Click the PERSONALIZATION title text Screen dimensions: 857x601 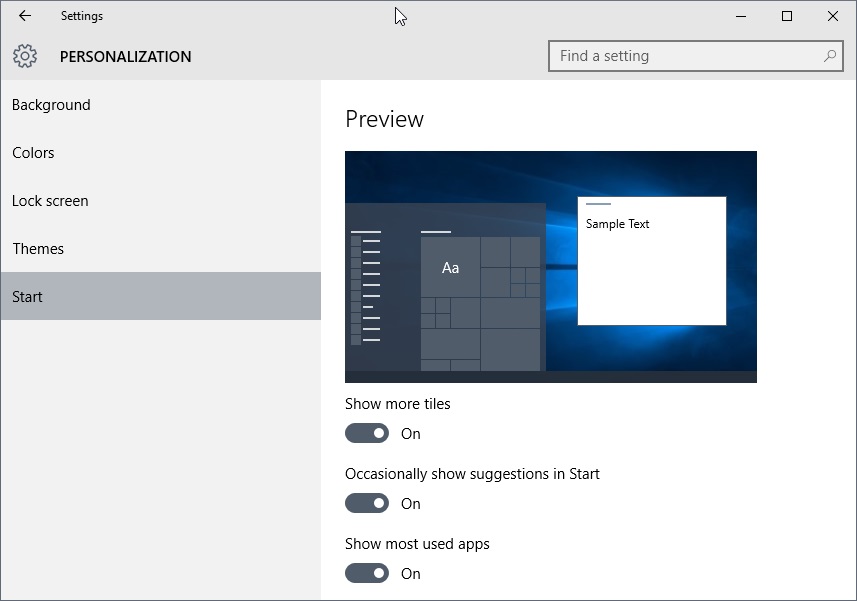click(126, 56)
